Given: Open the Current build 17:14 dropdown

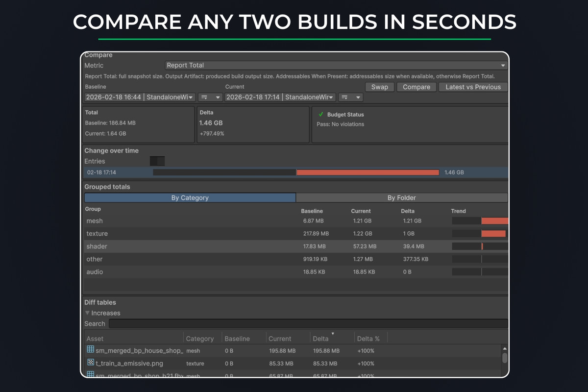Looking at the screenshot, I should pos(280,97).
